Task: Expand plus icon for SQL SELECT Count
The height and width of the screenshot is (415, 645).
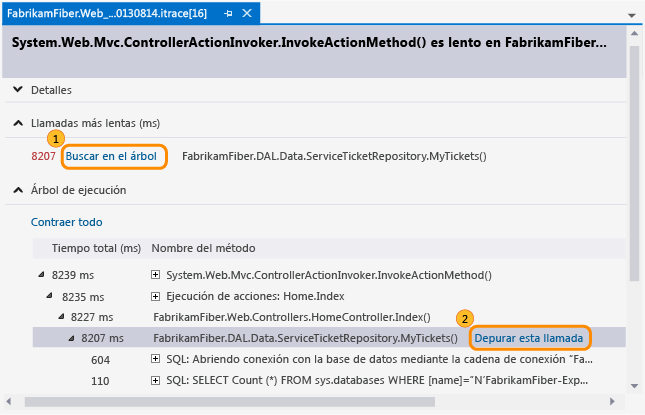Action: click(156, 381)
